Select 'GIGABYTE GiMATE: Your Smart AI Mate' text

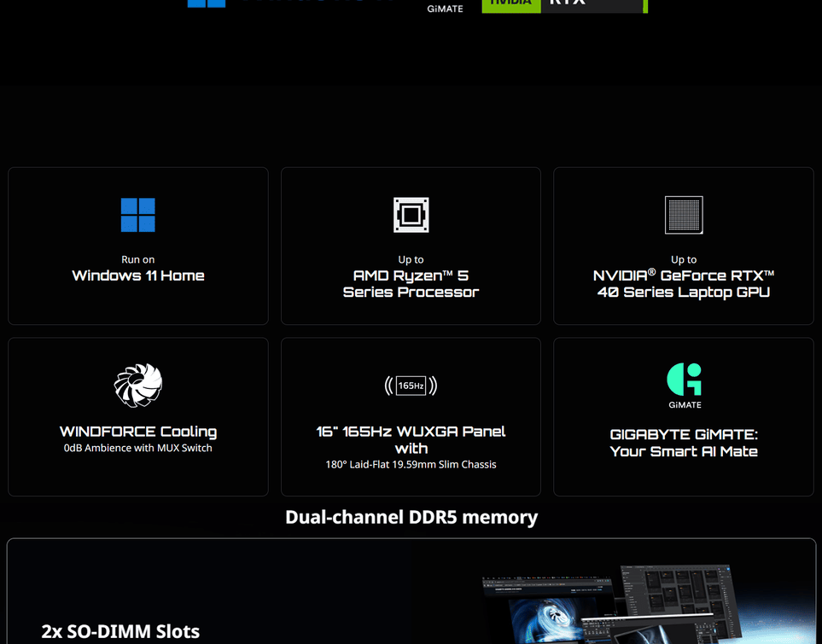point(684,443)
